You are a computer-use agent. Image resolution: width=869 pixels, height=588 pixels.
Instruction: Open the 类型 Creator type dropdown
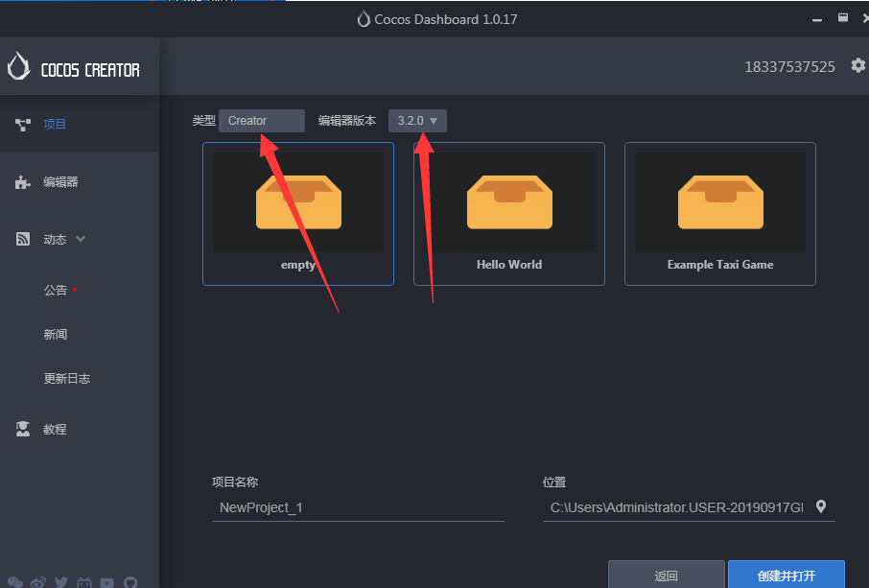pos(262,121)
